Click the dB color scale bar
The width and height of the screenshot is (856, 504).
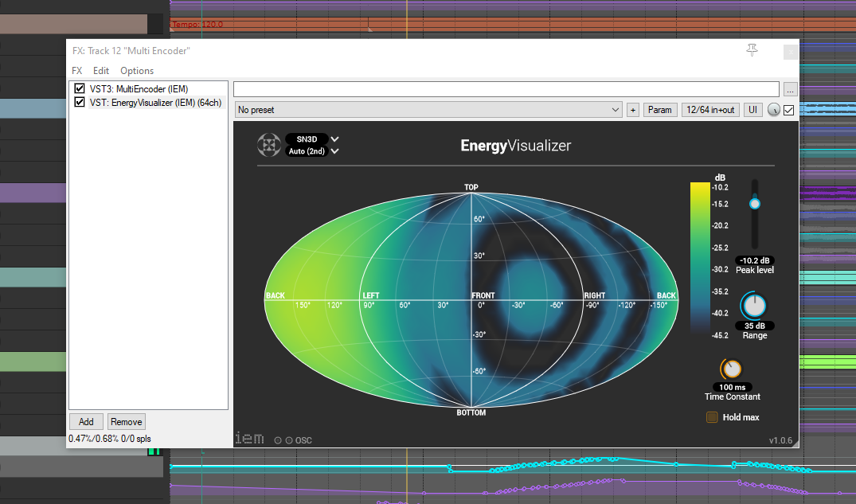click(700, 258)
